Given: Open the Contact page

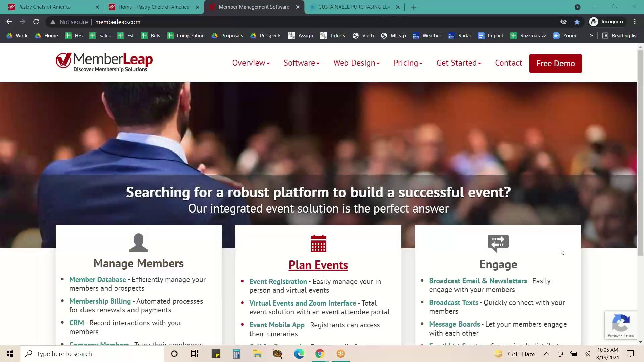Looking at the screenshot, I should click(x=508, y=63).
